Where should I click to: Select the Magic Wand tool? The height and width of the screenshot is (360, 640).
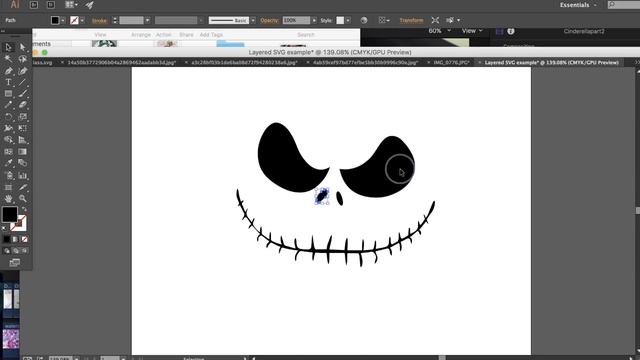coord(8,59)
